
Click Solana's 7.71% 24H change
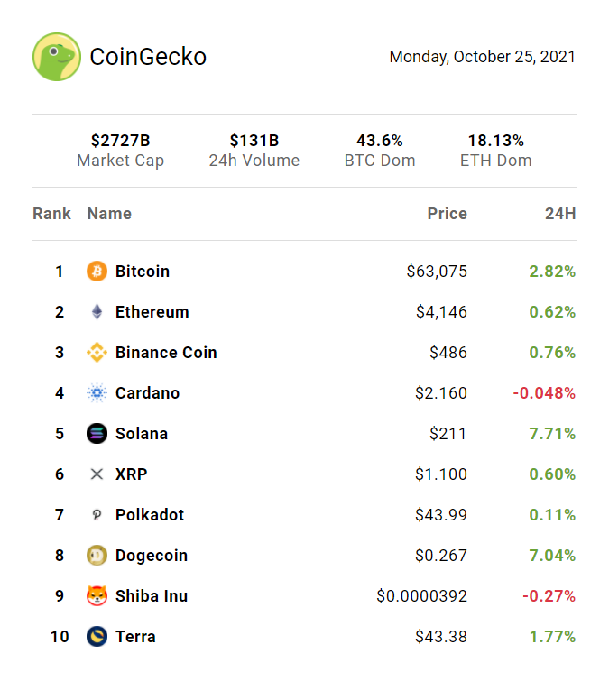pyautogui.click(x=552, y=434)
